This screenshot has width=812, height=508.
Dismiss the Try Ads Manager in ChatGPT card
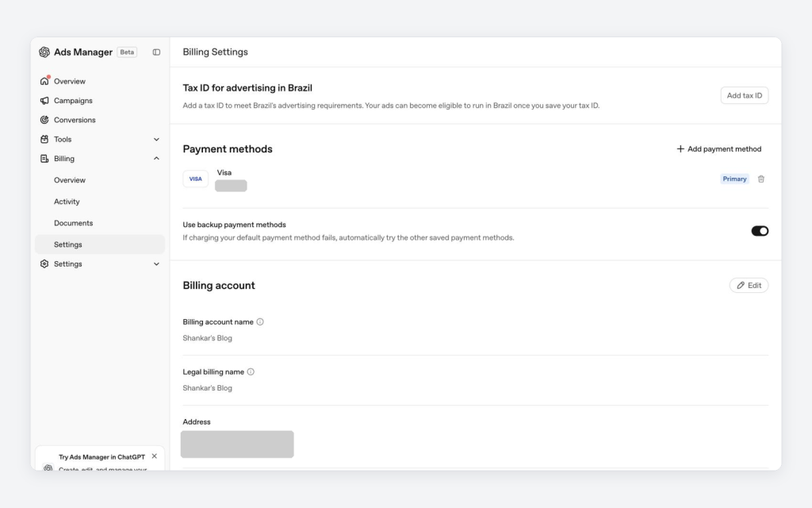point(155,456)
